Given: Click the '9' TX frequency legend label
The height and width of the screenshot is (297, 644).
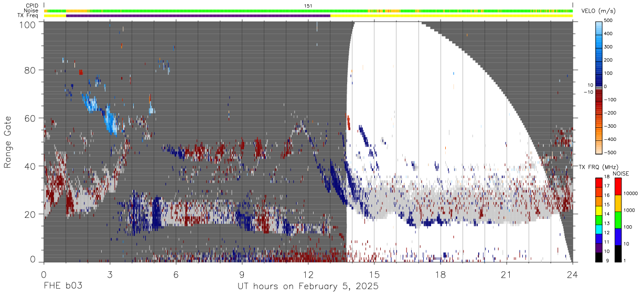Looking at the screenshot, I should point(607,260).
